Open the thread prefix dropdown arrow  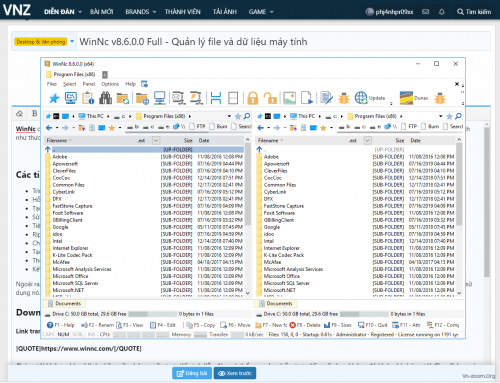point(72,42)
